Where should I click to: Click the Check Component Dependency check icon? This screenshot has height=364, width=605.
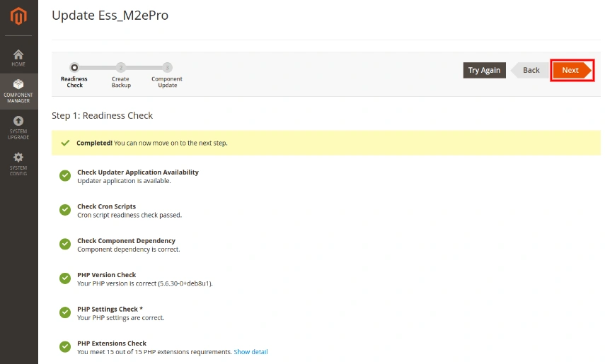[x=65, y=245]
